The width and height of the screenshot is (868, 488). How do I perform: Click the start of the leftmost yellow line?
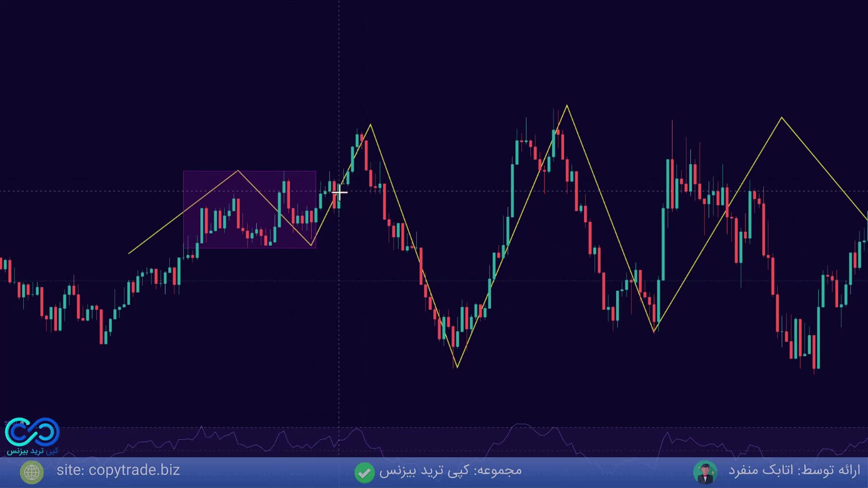[129, 253]
